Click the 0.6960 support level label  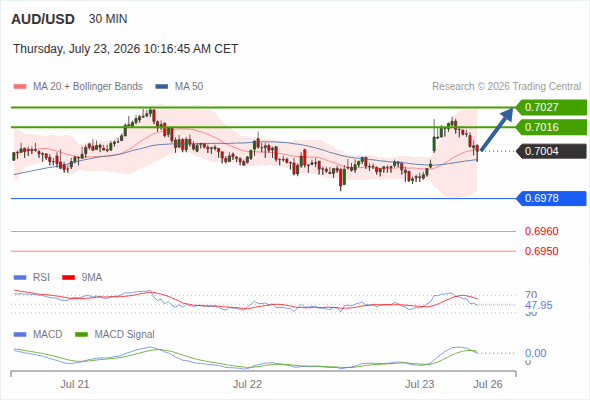pos(541,231)
